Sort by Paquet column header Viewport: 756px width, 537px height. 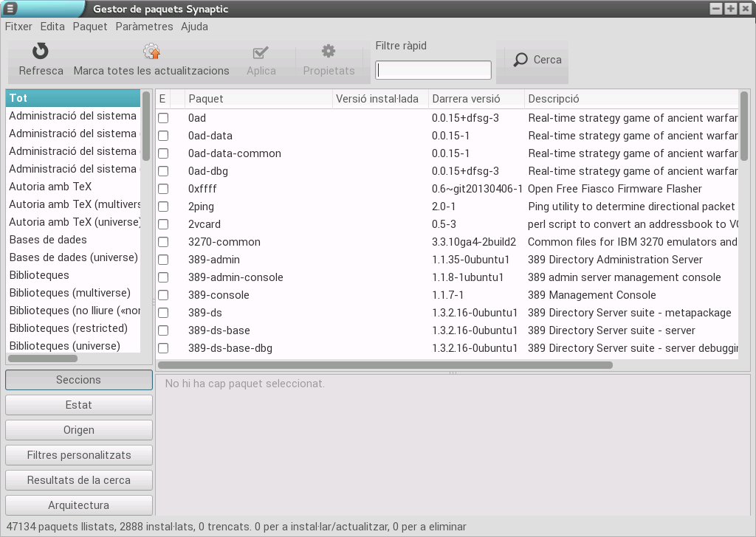[x=258, y=99]
